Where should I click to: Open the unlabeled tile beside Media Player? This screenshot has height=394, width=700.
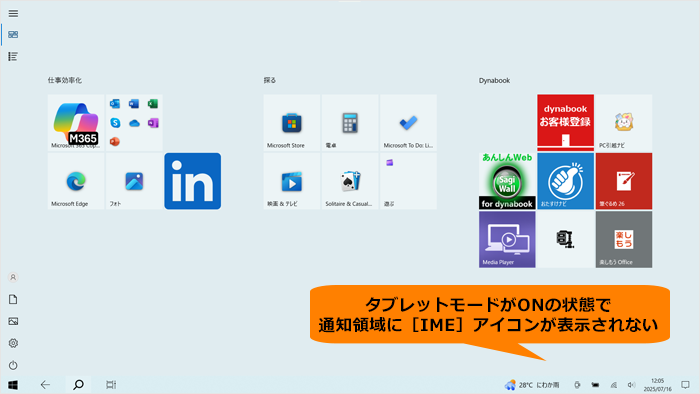click(x=566, y=240)
